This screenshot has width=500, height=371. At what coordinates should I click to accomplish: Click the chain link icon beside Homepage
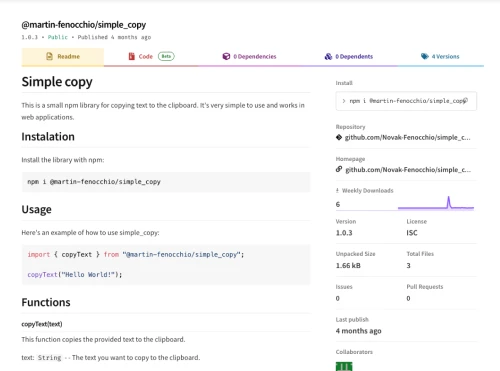339,169
